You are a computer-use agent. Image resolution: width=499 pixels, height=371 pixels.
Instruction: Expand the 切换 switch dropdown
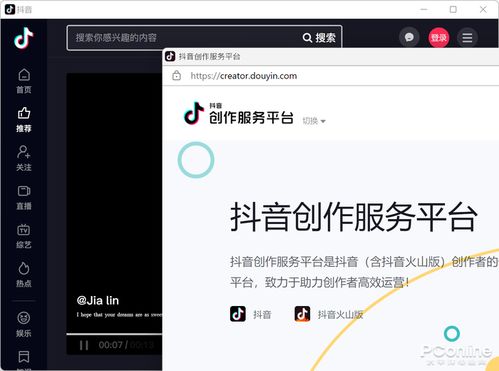click(314, 121)
